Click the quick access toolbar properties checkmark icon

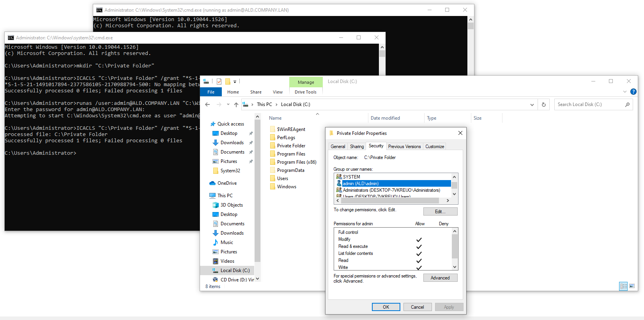click(219, 81)
